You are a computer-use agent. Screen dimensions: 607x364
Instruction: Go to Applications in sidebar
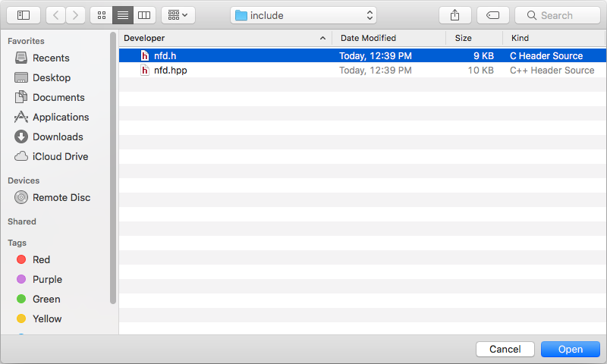(60, 117)
